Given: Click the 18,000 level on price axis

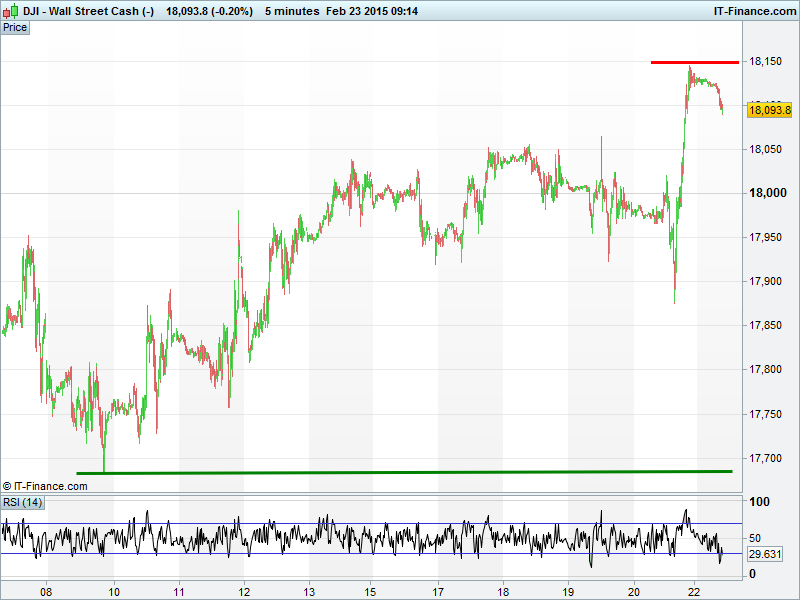Looking at the screenshot, I should [767, 193].
